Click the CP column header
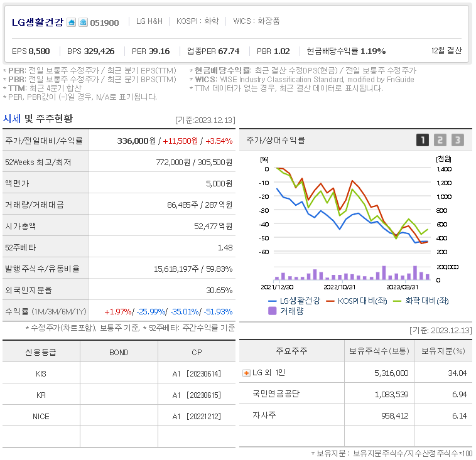The width and height of the screenshot is (476, 460). point(197,352)
